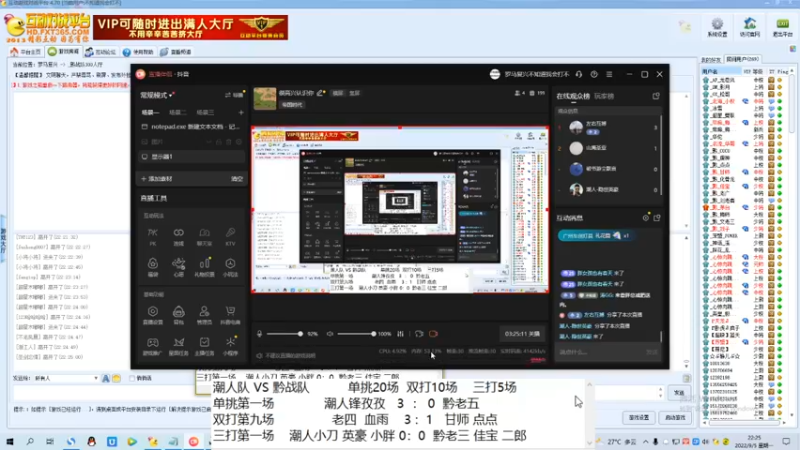800x450 pixels.
Task: Open the 小玩法 mini games tool
Action: [230, 267]
